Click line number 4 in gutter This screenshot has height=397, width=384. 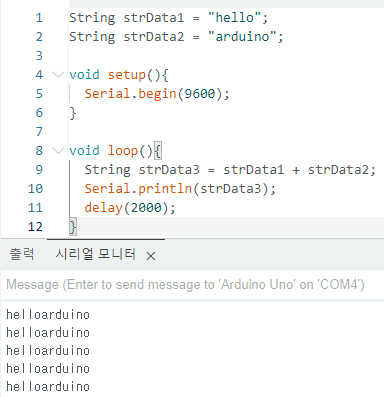(x=39, y=75)
